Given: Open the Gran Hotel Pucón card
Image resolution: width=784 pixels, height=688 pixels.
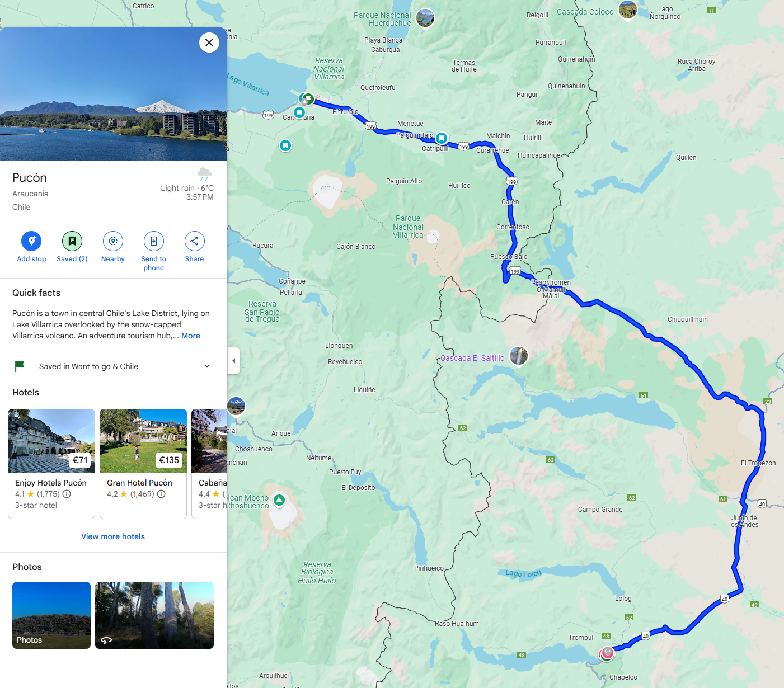Looking at the screenshot, I should pyautogui.click(x=143, y=464).
